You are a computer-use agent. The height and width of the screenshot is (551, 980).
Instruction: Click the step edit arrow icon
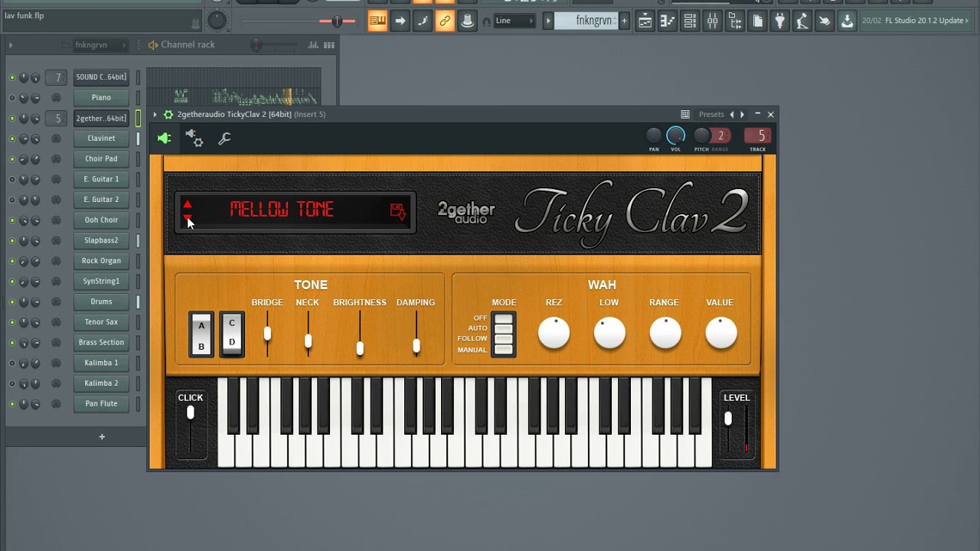pos(400,21)
